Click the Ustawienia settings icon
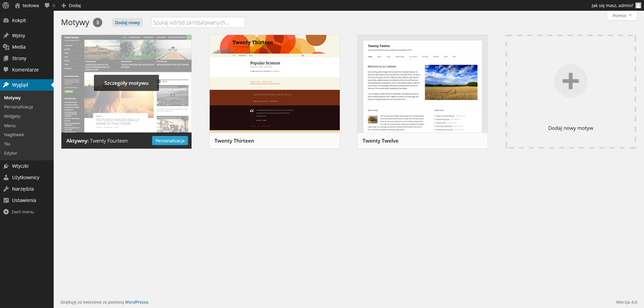Image resolution: width=644 pixels, height=308 pixels. (6, 201)
